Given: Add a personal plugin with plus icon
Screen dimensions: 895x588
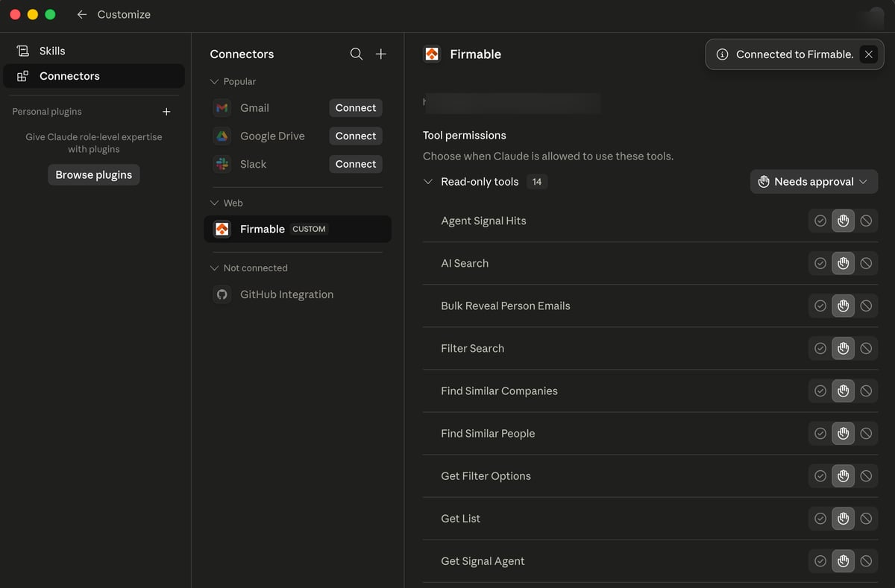Looking at the screenshot, I should point(166,112).
